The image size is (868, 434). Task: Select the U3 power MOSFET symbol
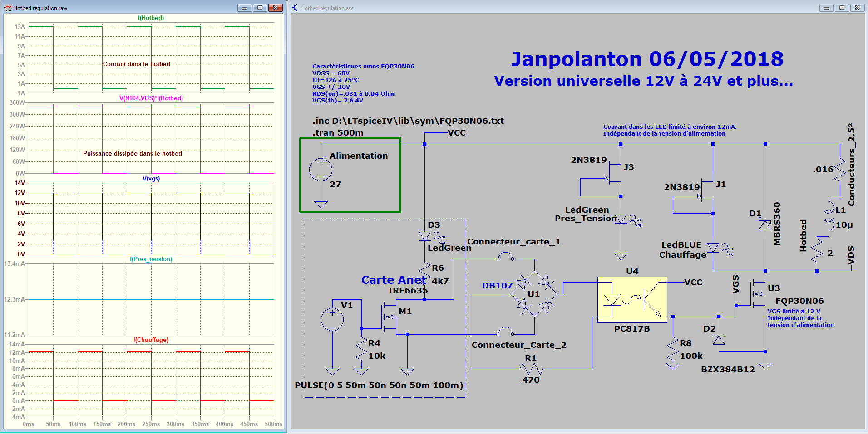757,294
